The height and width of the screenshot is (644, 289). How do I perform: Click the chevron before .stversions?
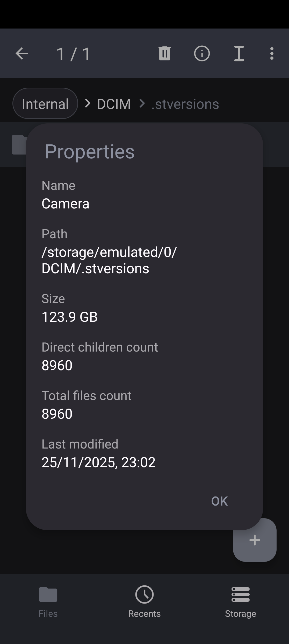tap(142, 104)
